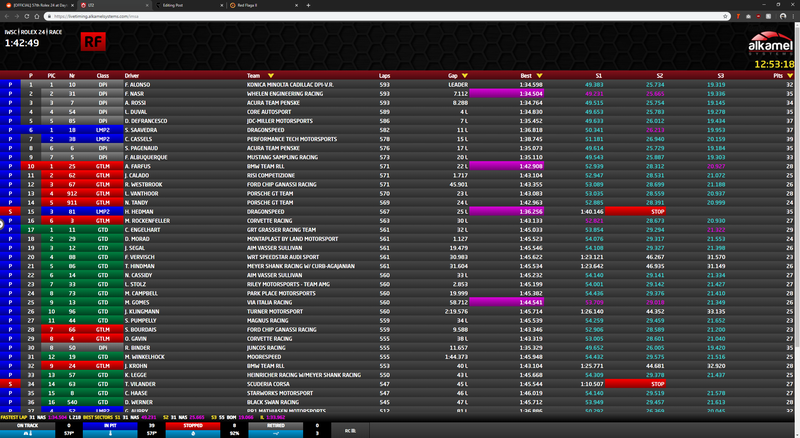Click the RC message button in bottom bar
Screen dimensions: 800x438
(350, 430)
